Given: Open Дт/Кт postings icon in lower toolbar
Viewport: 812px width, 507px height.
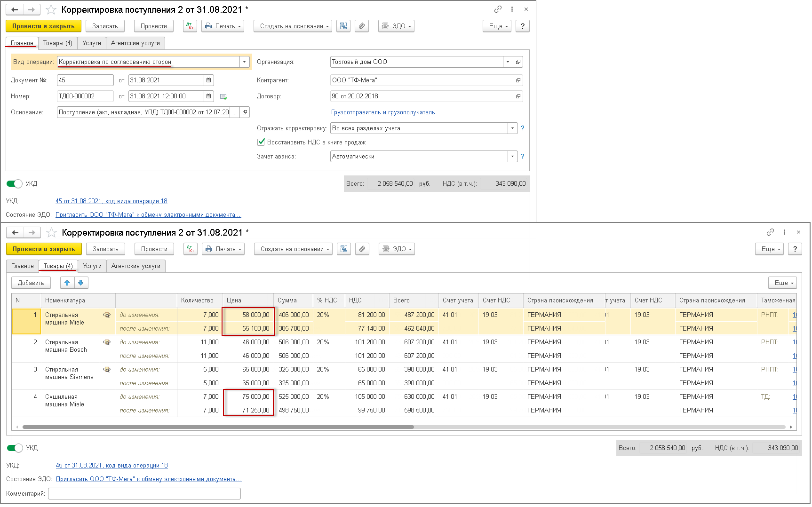Looking at the screenshot, I should [191, 249].
